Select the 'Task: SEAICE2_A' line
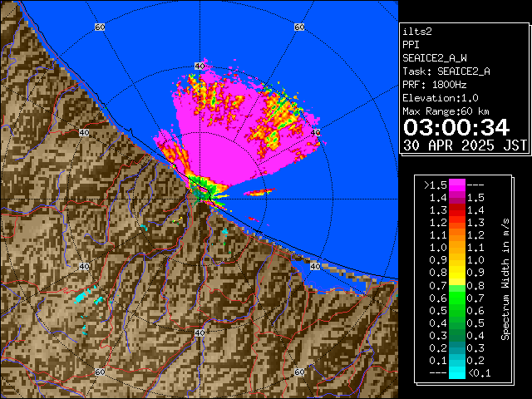Image resolution: width=532 pixels, height=399 pixels. point(446,71)
